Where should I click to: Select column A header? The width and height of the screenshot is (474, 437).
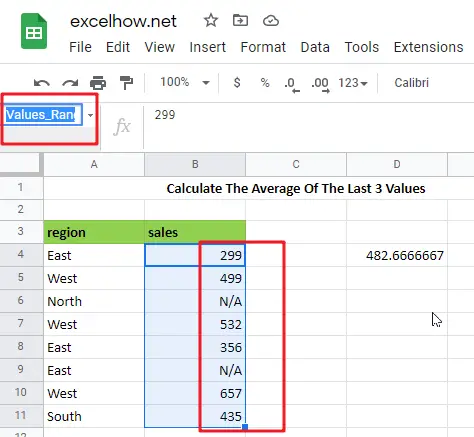pos(94,164)
